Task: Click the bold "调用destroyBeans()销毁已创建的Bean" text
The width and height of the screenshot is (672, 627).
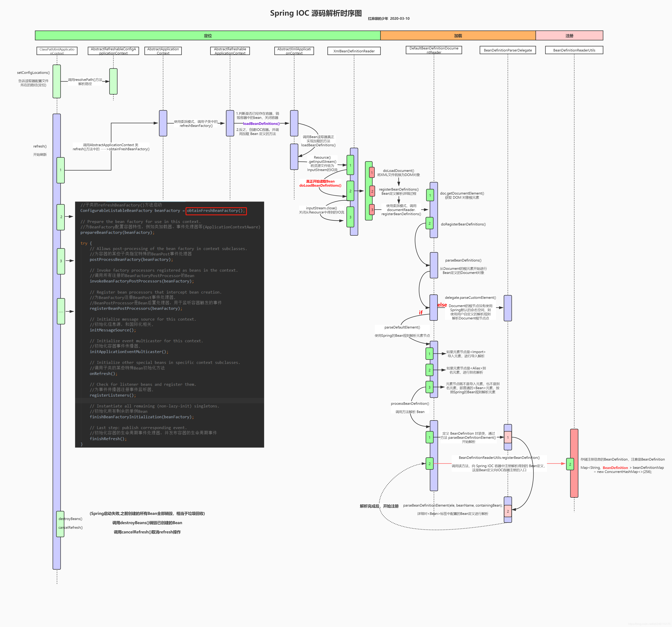Action: point(147,523)
